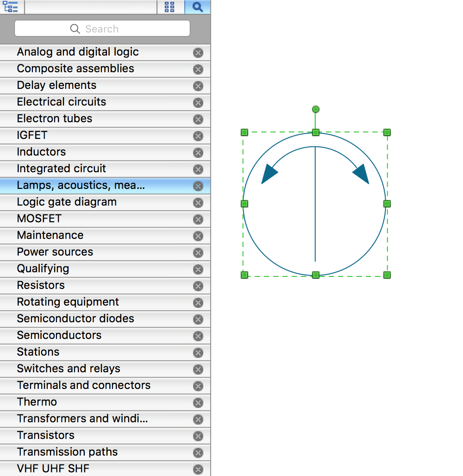Click the bottom-right green resize handle
The width and height of the screenshot is (463, 476).
click(387, 275)
